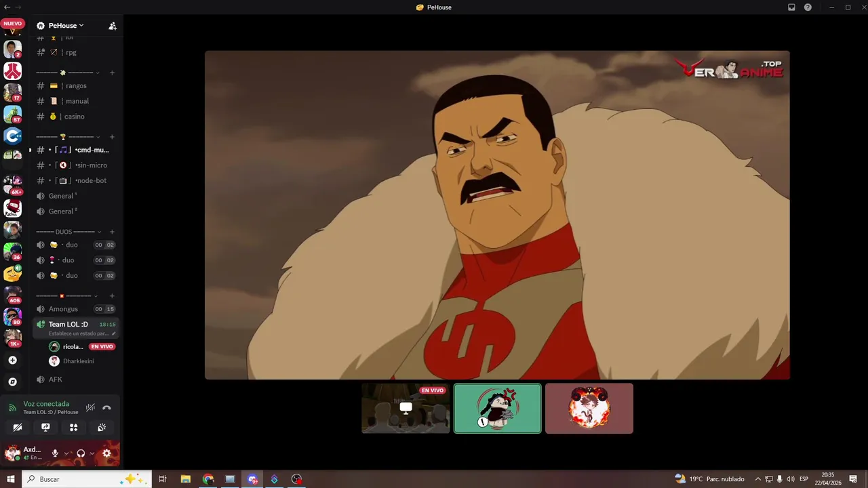Viewport: 868px width, 488px height.
Task: Open server with badge 2
Action: tap(12, 49)
